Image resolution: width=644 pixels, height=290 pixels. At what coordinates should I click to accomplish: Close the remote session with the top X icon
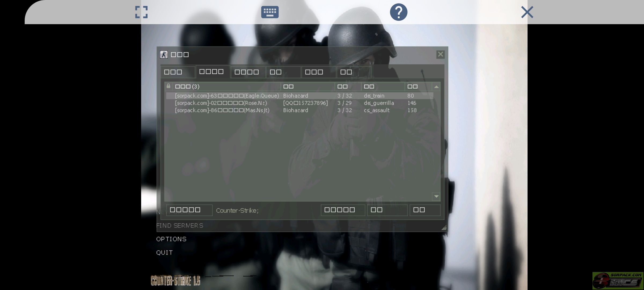pos(527,12)
